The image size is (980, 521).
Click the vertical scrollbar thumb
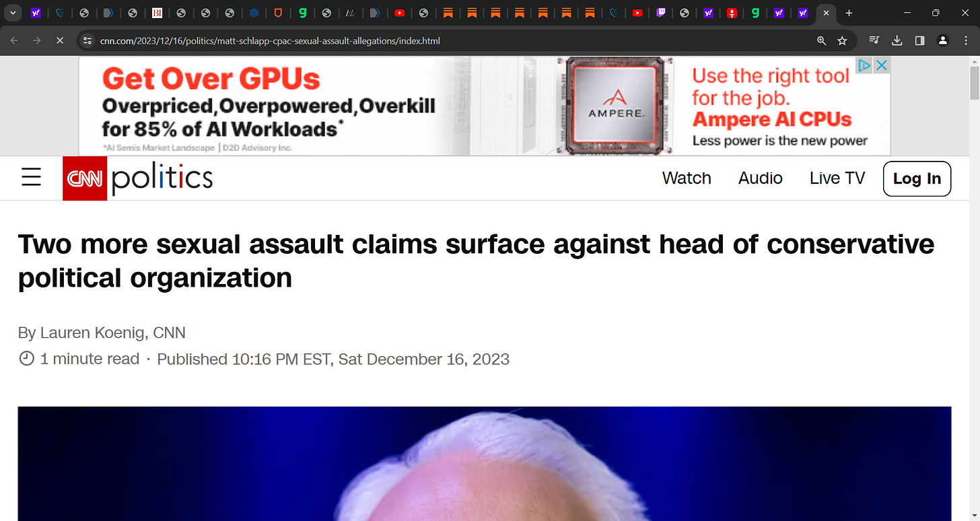pyautogui.click(x=974, y=83)
